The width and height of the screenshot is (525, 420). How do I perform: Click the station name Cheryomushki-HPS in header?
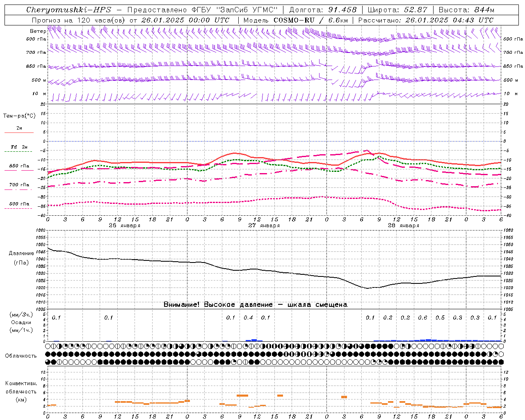coord(68,10)
